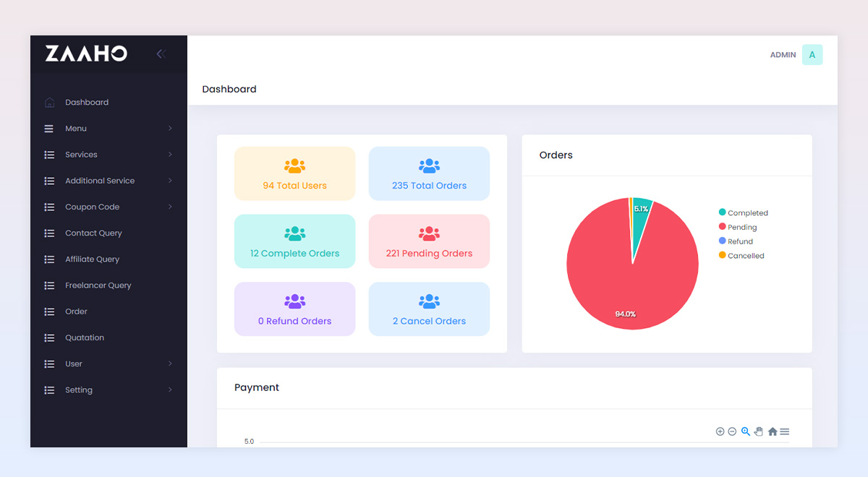
Task: Open the Order sidebar item
Action: (76, 311)
